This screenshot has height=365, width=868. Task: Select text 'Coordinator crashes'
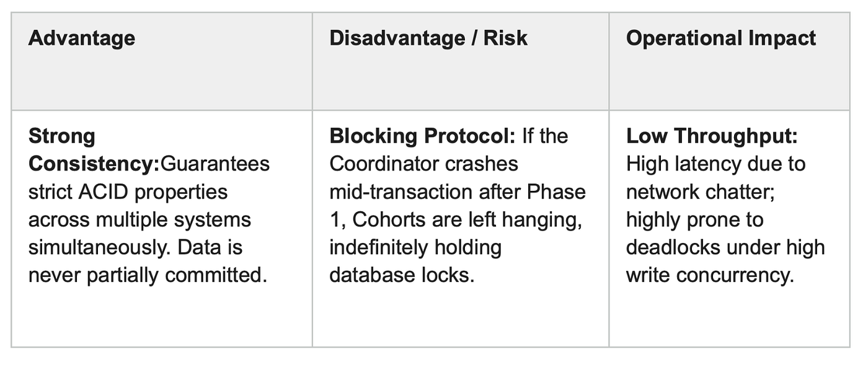coord(423,164)
